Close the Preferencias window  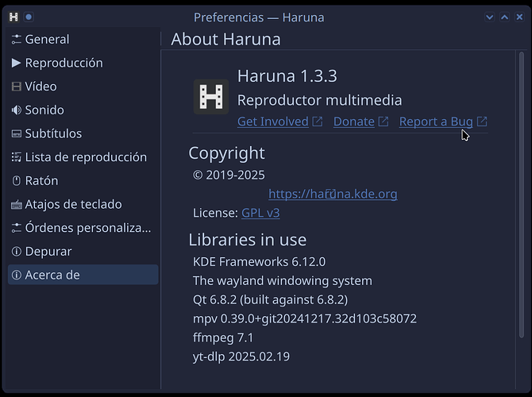point(519,17)
